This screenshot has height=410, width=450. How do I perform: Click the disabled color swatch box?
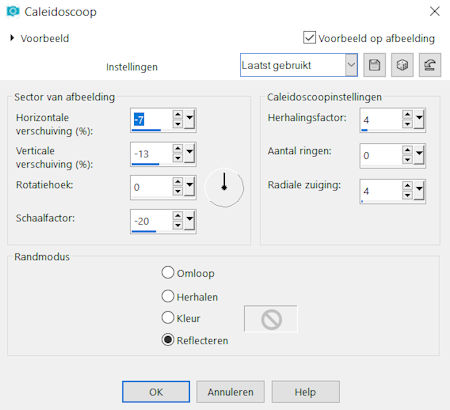tap(271, 319)
